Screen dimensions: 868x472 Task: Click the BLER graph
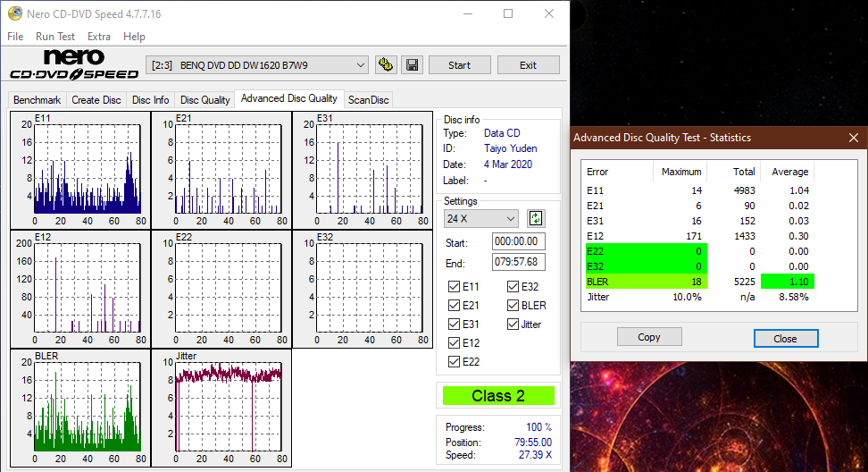pyautogui.click(x=80, y=408)
